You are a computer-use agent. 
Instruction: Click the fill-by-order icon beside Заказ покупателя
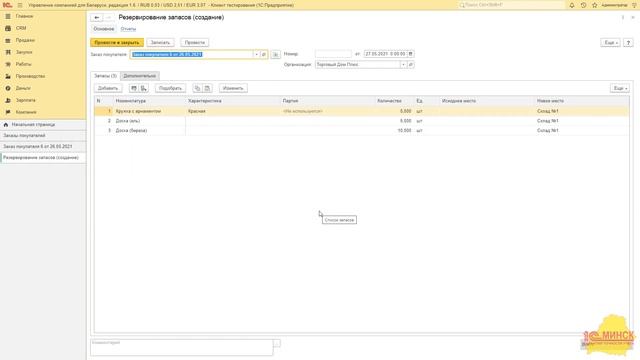276,54
